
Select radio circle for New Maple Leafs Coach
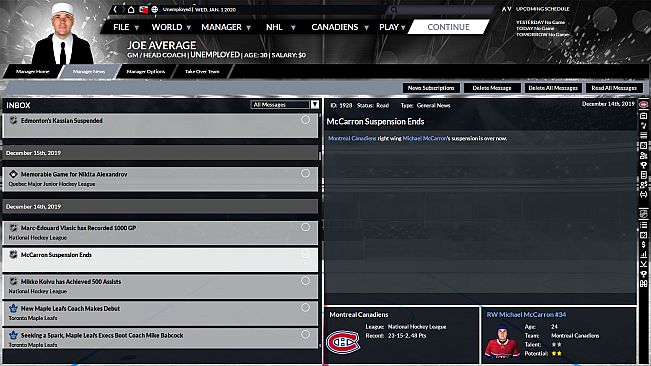tap(306, 307)
